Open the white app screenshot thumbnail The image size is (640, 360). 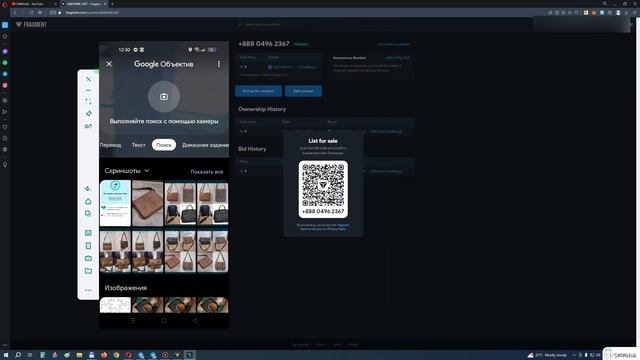point(115,203)
